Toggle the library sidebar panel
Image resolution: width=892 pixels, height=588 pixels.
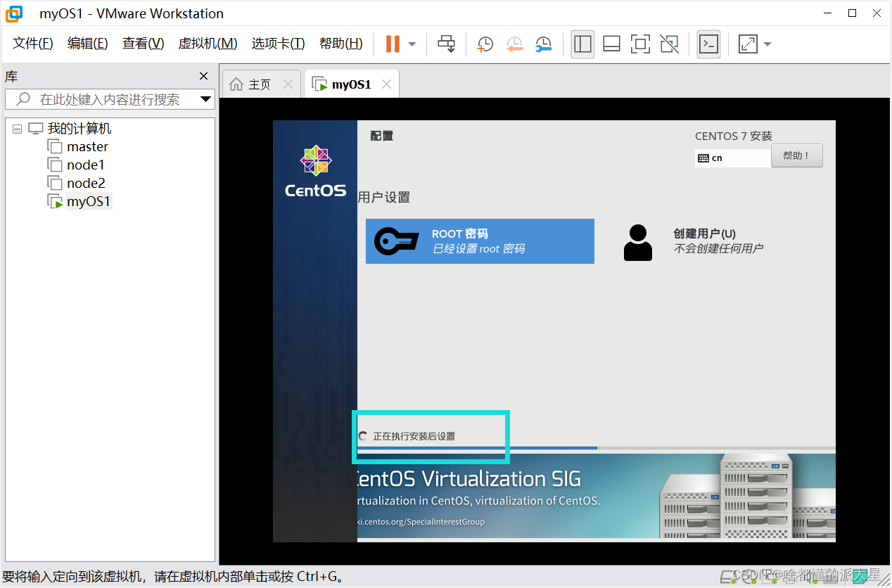(582, 44)
